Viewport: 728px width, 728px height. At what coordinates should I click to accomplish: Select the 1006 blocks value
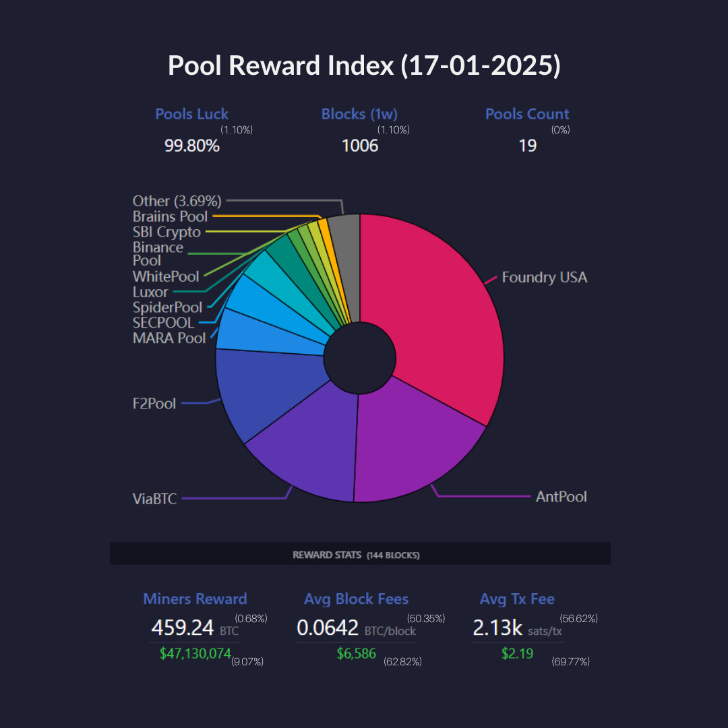(360, 146)
